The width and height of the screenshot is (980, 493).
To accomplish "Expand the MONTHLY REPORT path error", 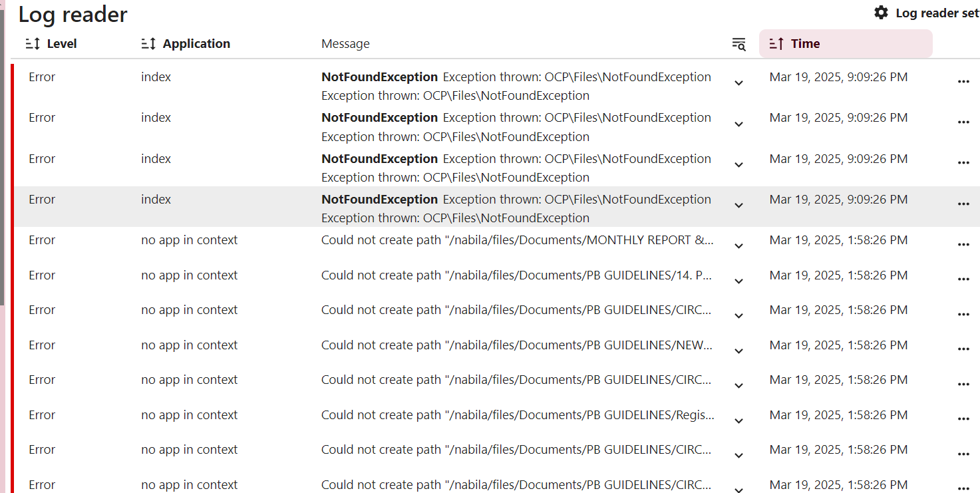I will (x=738, y=246).
